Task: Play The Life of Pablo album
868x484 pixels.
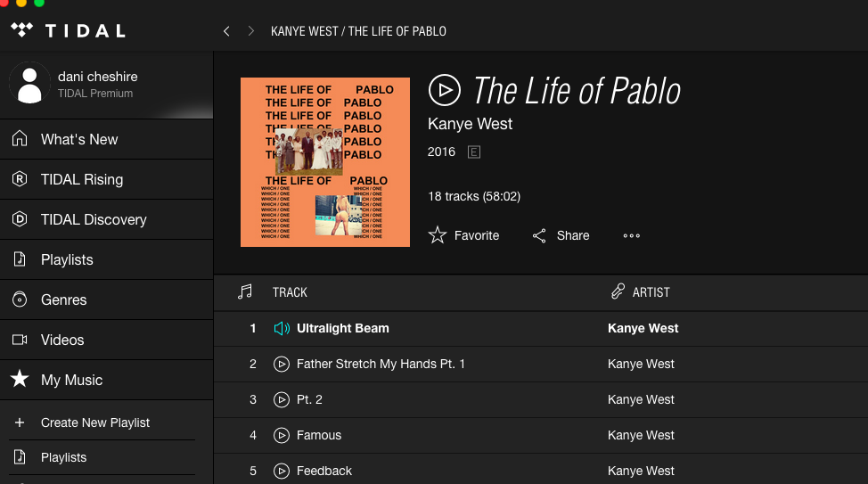Action: (x=444, y=90)
